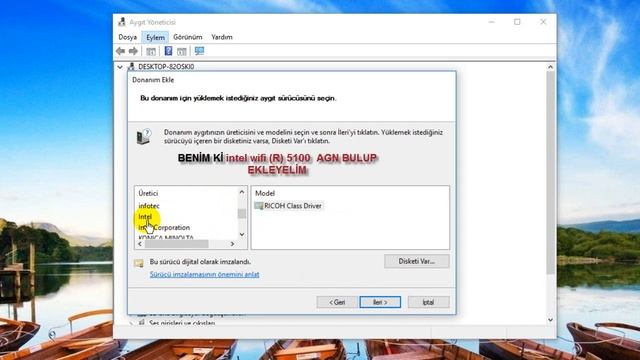
Task: Select RICOH Class Driver in Model list
Action: pos(293,206)
